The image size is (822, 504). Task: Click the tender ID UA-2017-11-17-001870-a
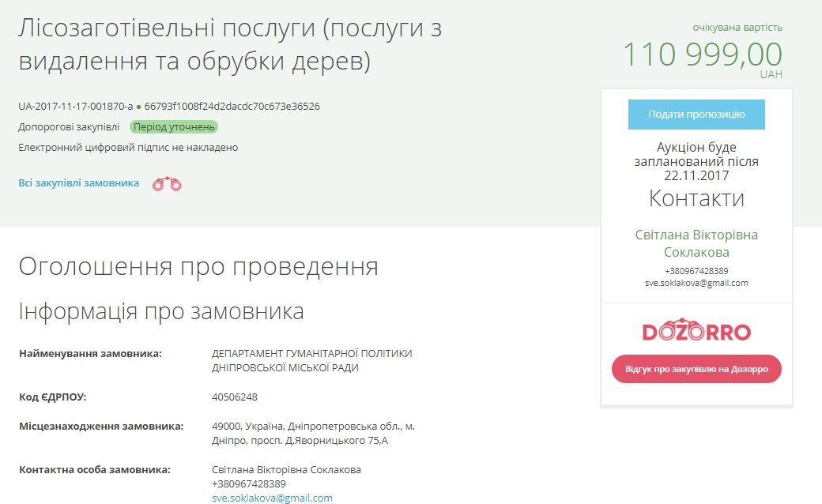tap(75, 107)
